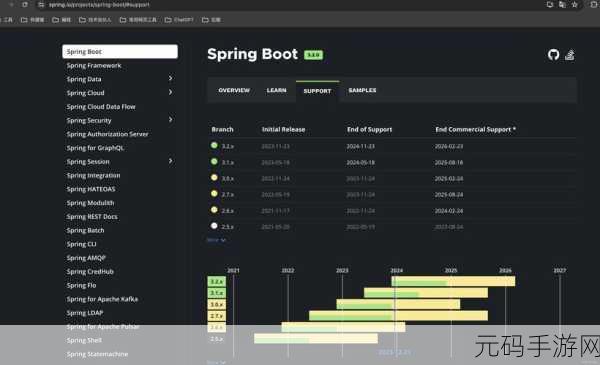The width and height of the screenshot is (600, 365).
Task: Open Spring CredHub project
Action: coord(90,272)
